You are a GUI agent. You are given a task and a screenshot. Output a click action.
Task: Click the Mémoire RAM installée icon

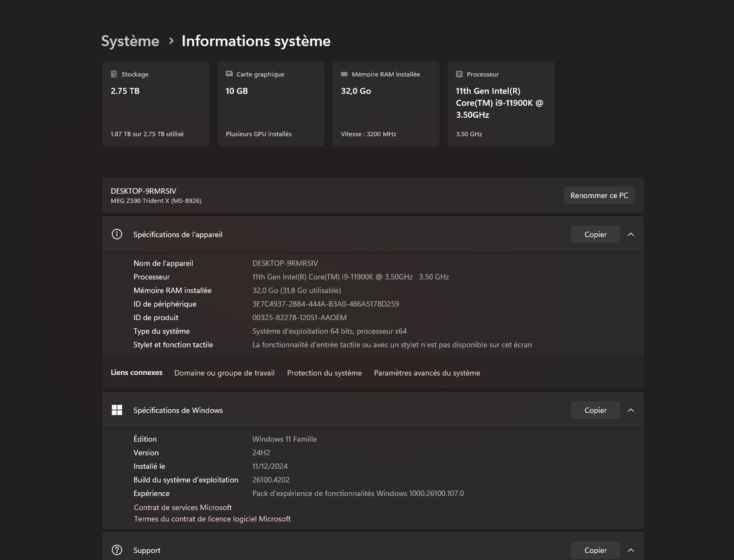(344, 74)
